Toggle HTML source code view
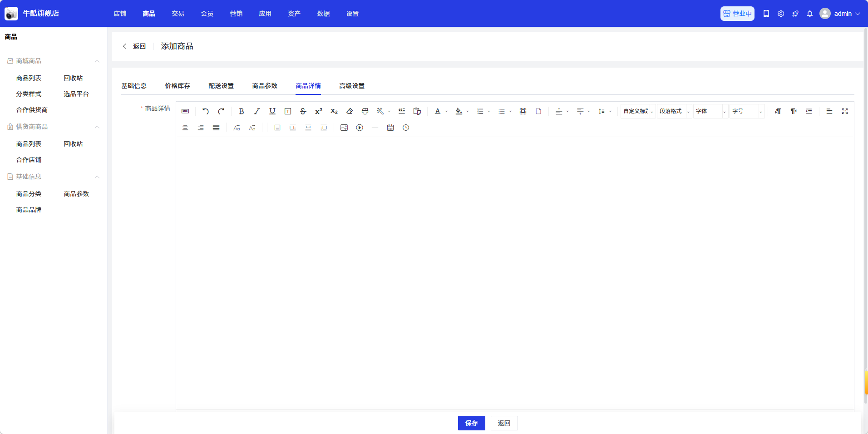The width and height of the screenshot is (868, 434). [x=185, y=111]
